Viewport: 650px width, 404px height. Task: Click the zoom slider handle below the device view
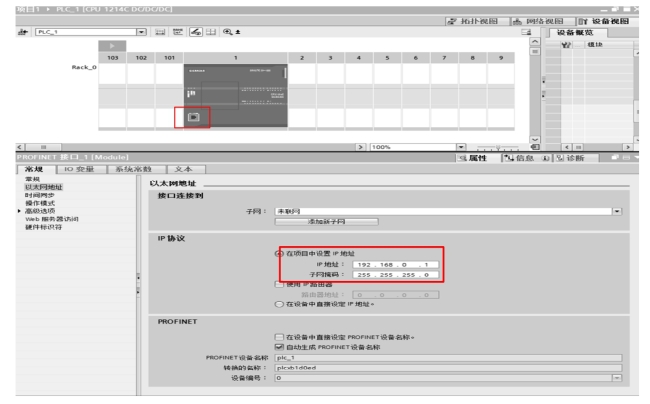(x=498, y=147)
